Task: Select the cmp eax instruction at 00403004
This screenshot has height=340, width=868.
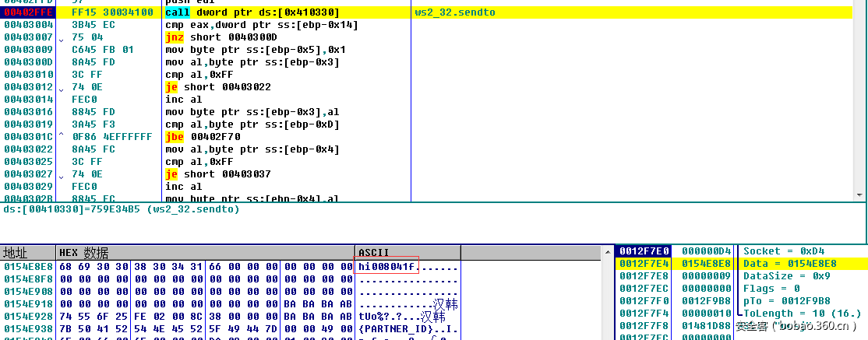Action: point(261,25)
